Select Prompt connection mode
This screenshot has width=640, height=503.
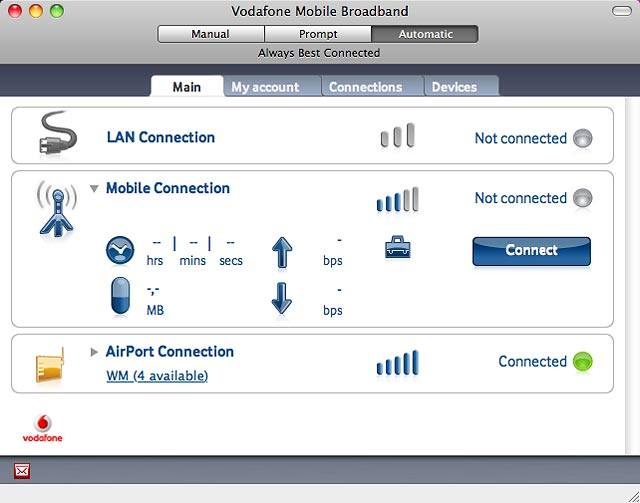point(318,34)
